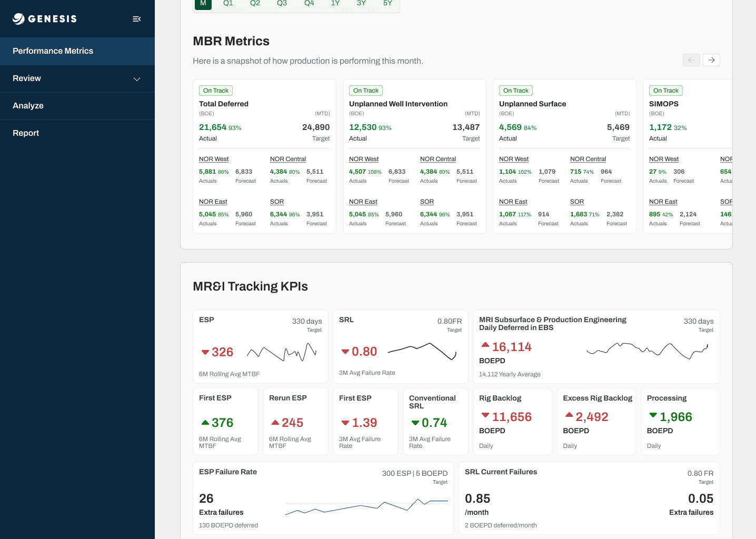Expand the Review menu chevron
This screenshot has height=539, width=756.
[x=137, y=79]
